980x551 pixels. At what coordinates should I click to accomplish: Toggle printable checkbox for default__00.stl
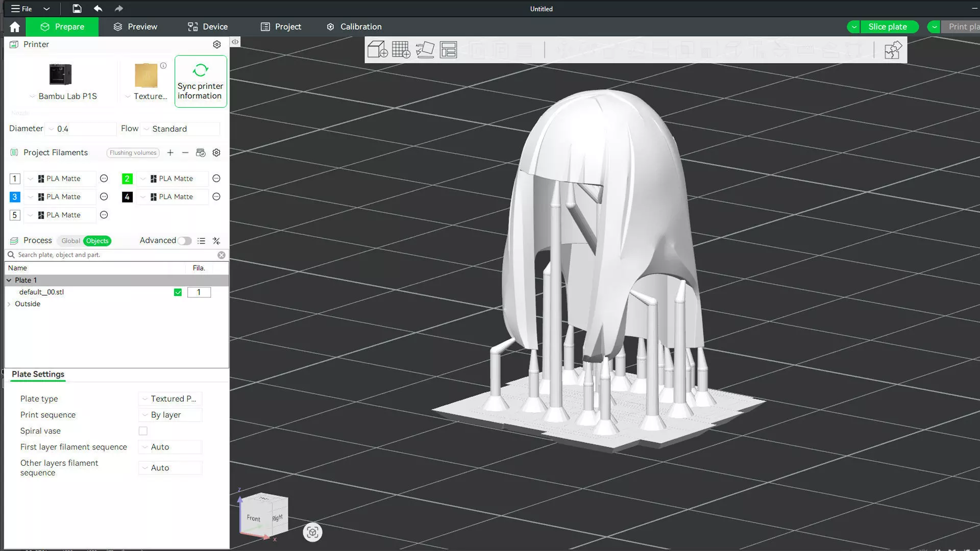click(178, 293)
